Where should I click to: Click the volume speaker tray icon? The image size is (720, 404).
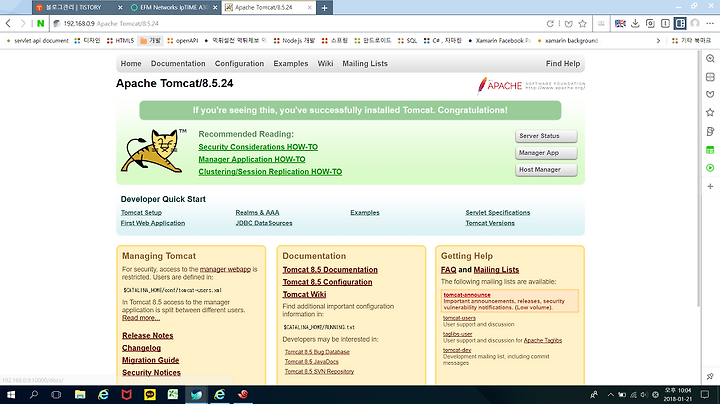tap(644, 395)
